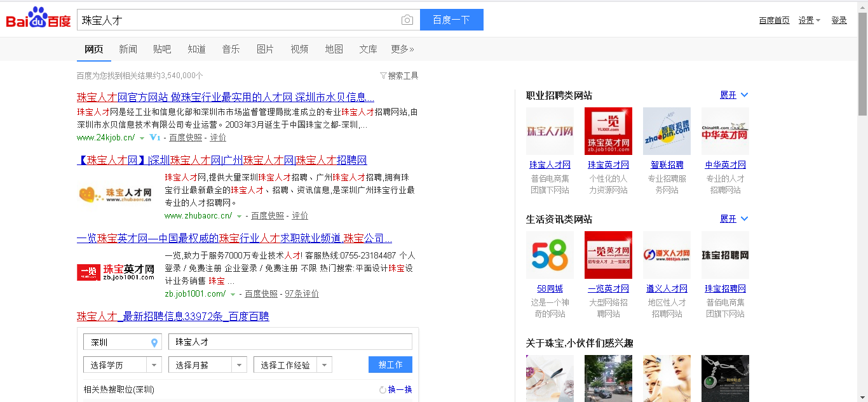Switch to the 音乐 tab
This screenshot has width=868, height=402.
(x=231, y=49)
